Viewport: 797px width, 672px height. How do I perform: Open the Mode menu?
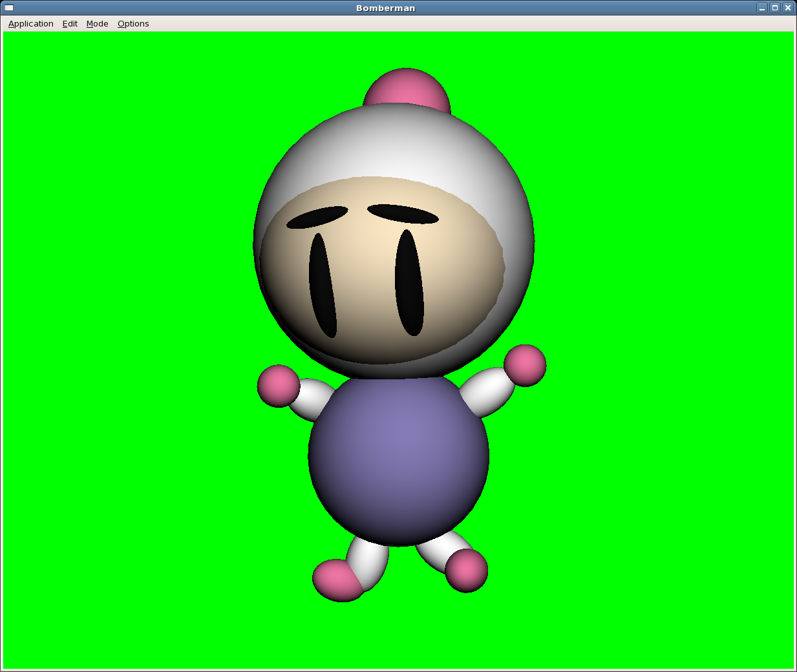tap(98, 24)
